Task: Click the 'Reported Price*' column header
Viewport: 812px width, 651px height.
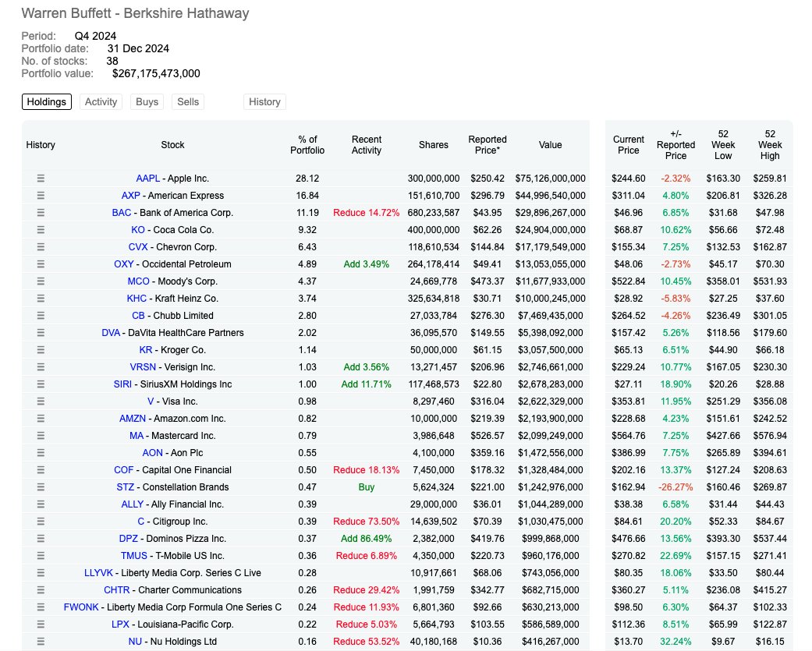Action: (x=488, y=145)
